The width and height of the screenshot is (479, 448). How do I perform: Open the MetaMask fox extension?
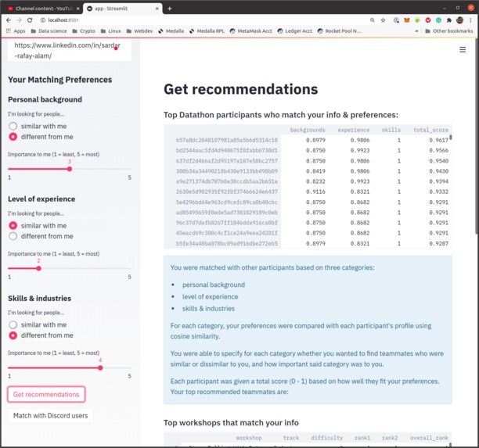point(407,20)
